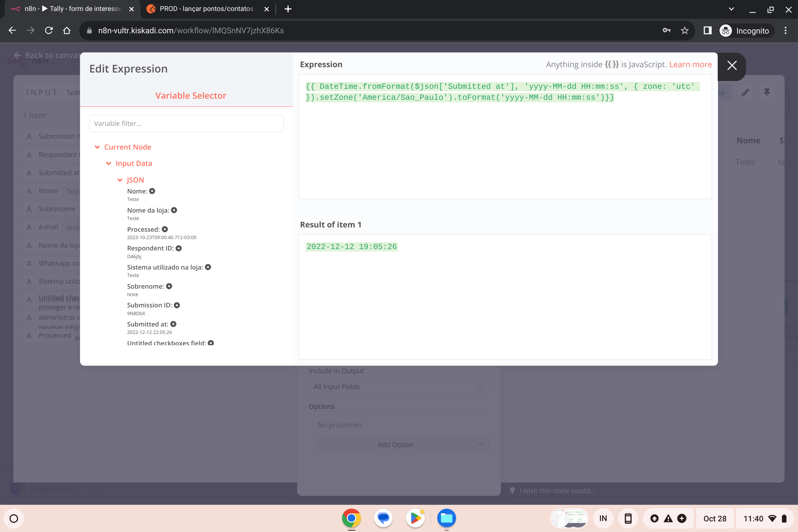This screenshot has height=532, width=798.
Task: Select the Processed variable dot
Action: pos(165,229)
